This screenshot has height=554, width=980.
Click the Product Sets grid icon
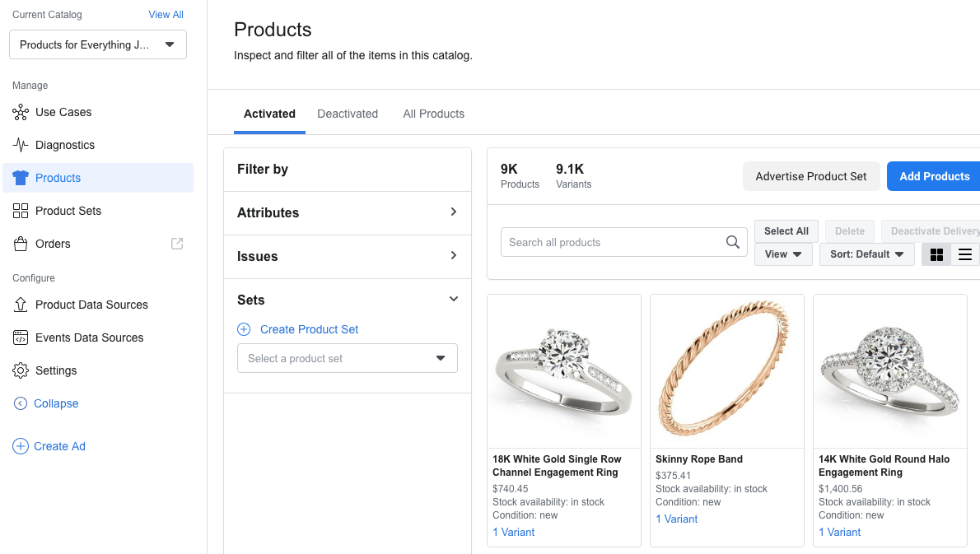tap(21, 211)
